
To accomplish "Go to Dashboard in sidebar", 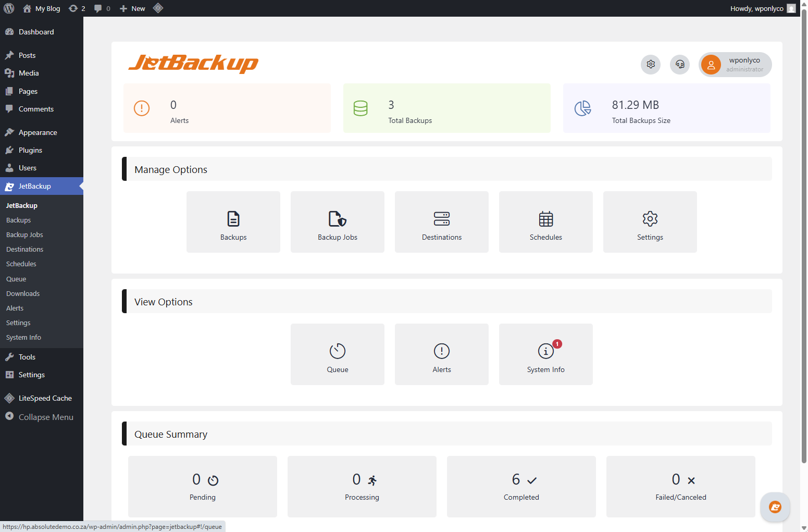I will point(42,32).
